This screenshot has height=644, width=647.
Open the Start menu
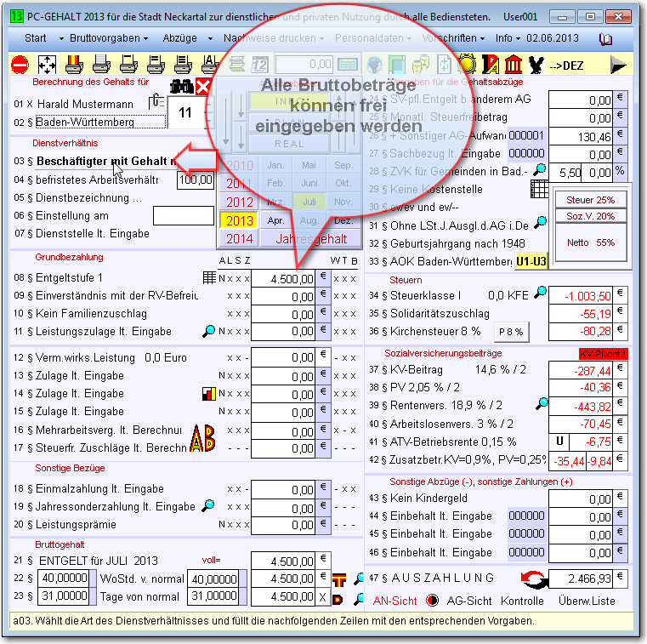36,38
